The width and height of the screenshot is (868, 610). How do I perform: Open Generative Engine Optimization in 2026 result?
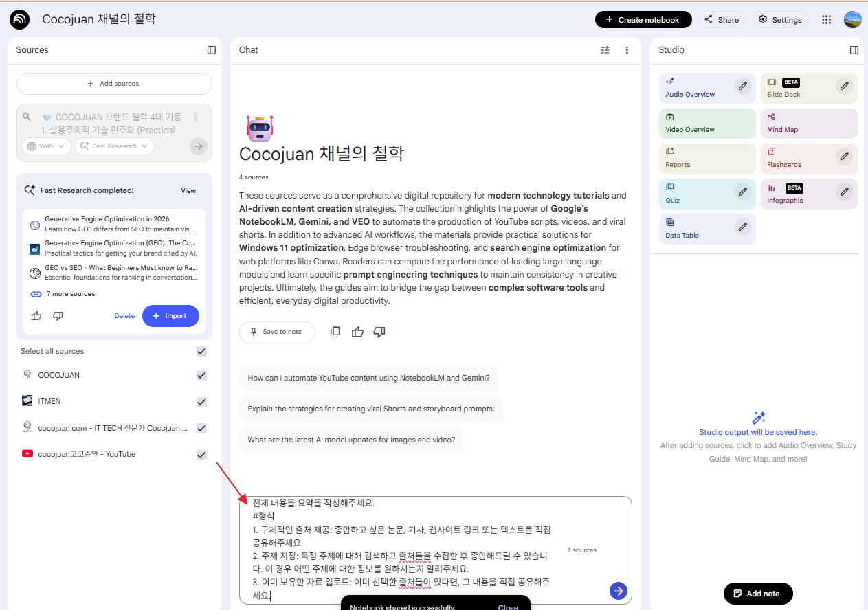coord(114,224)
